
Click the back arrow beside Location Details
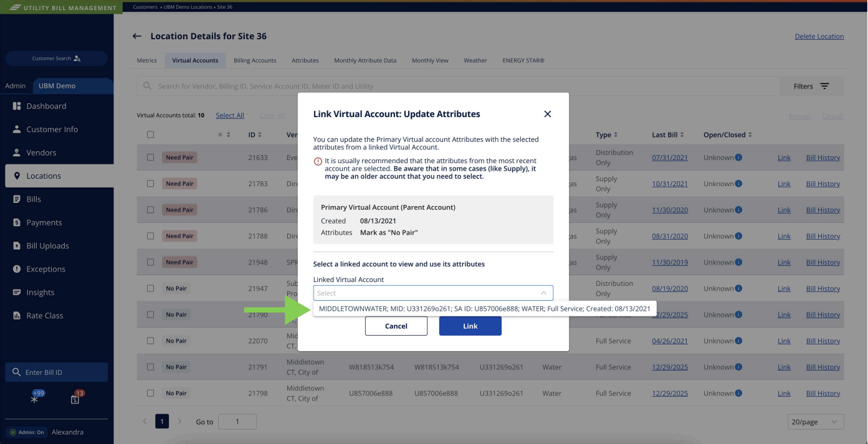click(x=137, y=36)
